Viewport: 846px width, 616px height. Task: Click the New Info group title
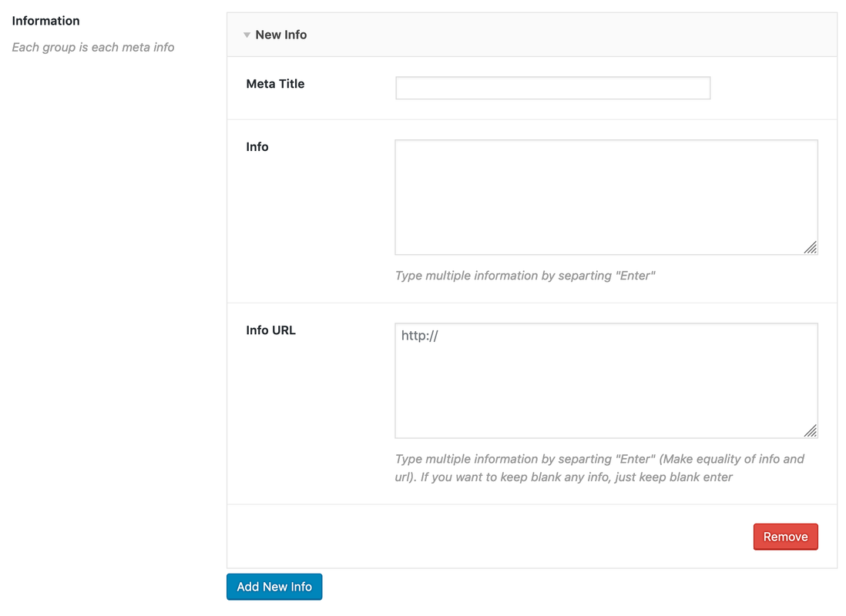[281, 35]
